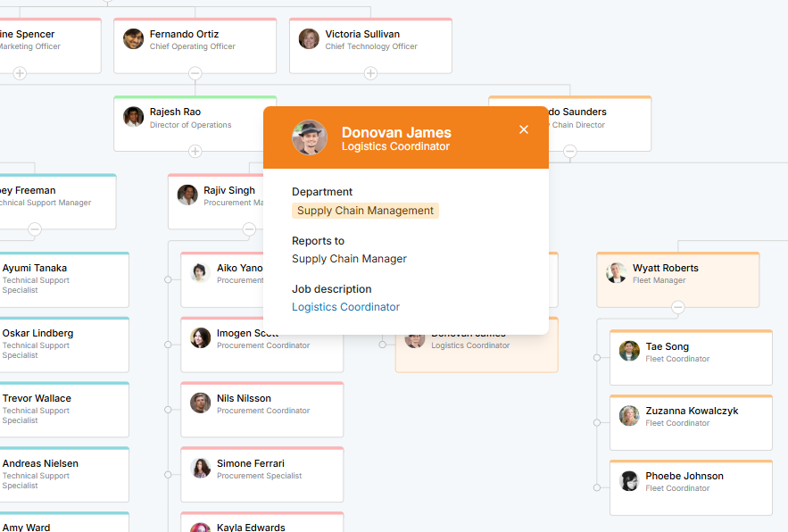Collapse Wyatt Roberts's team with the minus control
Screen dimensions: 788x532
coord(677,306)
